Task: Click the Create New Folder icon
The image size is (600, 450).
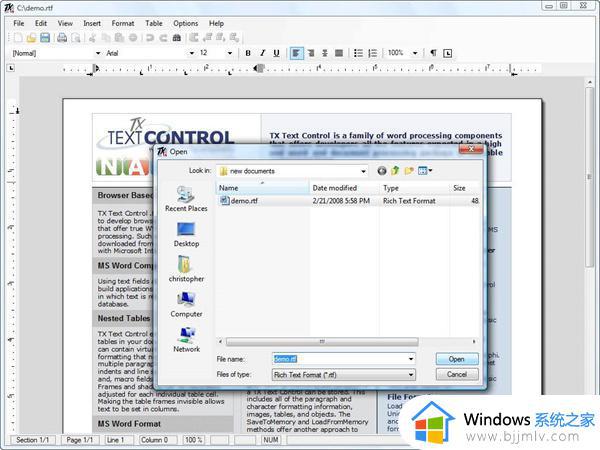Action: click(x=409, y=171)
